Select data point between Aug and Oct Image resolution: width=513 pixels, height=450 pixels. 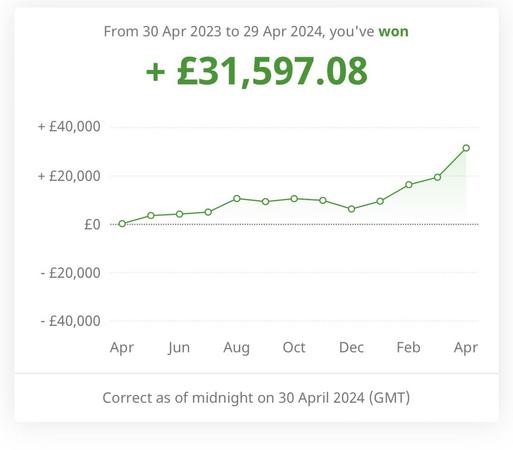pos(265,201)
